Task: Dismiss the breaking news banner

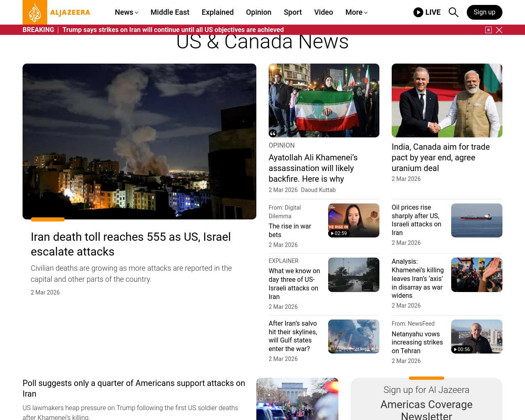Action: [499, 30]
